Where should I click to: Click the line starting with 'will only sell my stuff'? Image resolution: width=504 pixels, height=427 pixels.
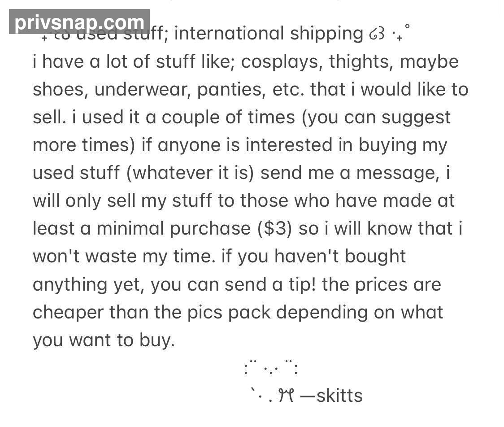click(243, 201)
